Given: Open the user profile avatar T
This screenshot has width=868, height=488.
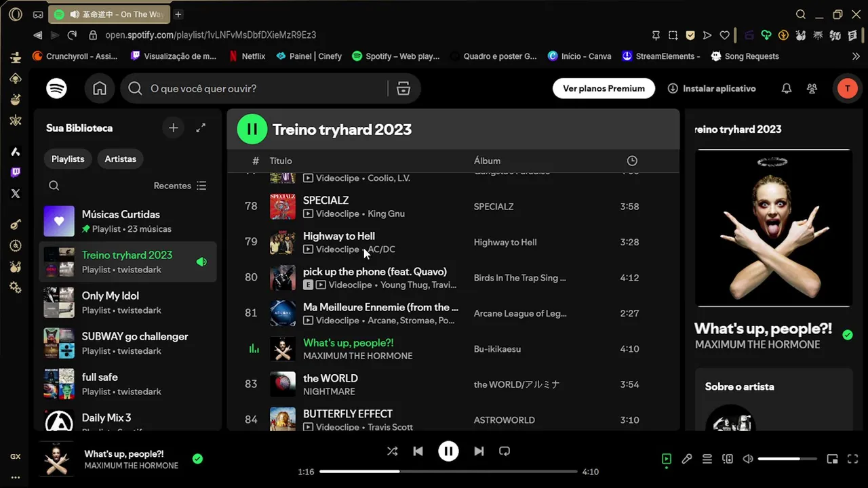Looking at the screenshot, I should 847,89.
